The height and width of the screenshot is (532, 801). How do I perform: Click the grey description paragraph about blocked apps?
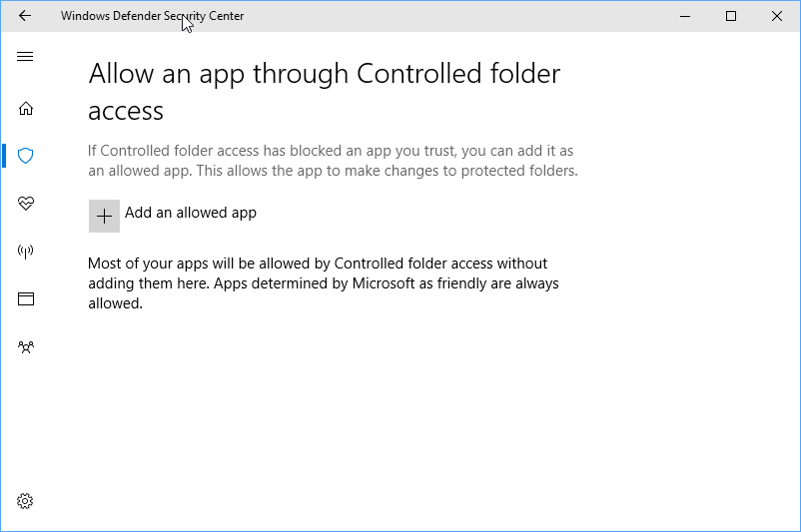333,161
